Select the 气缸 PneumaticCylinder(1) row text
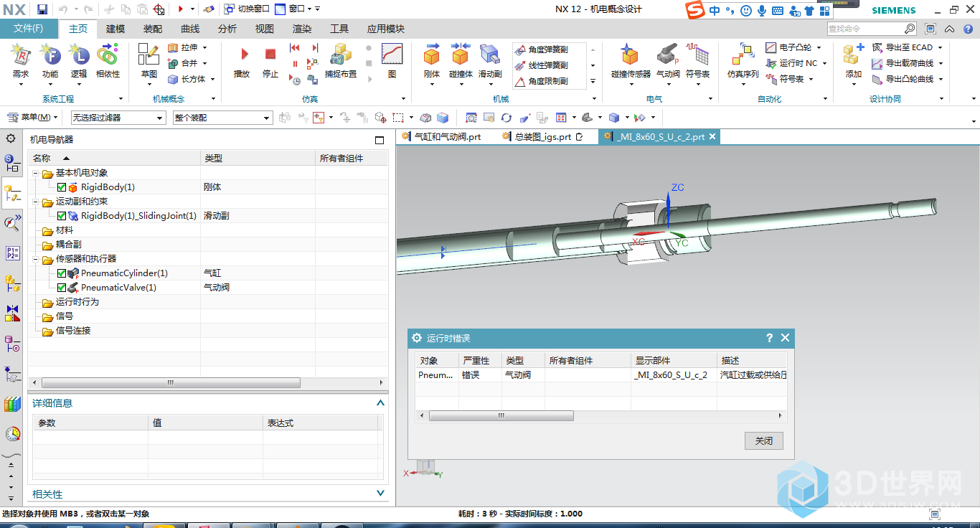The width and height of the screenshot is (980, 528). pyautogui.click(x=124, y=273)
